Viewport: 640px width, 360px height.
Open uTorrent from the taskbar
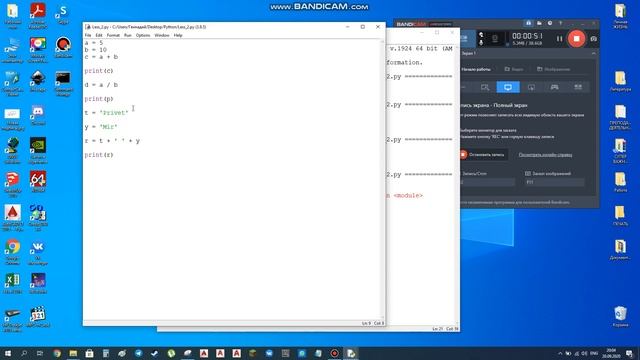pos(171,353)
